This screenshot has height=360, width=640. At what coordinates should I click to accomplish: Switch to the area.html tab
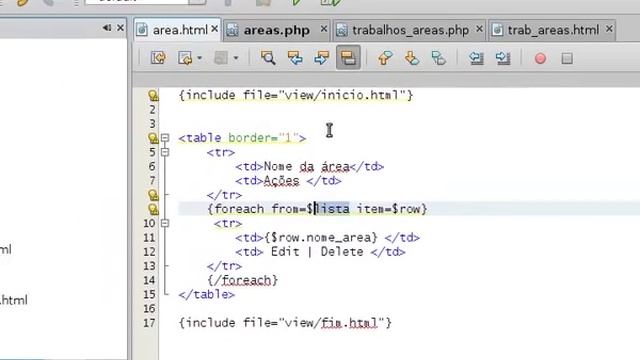coord(180,30)
